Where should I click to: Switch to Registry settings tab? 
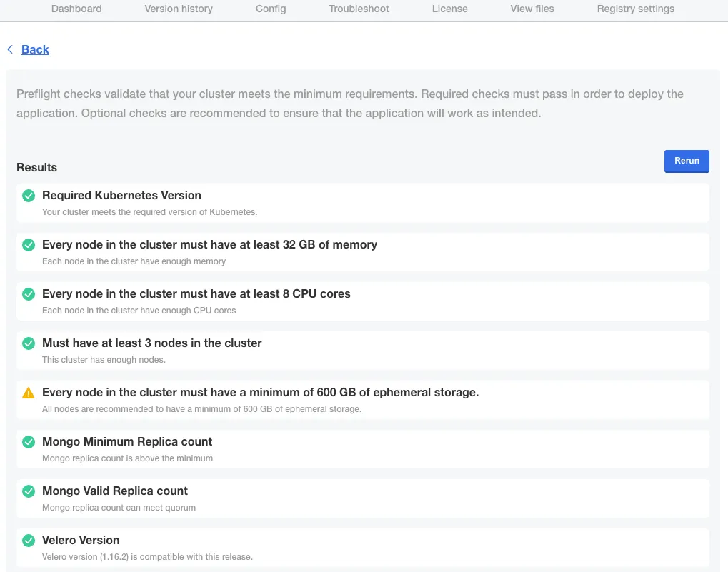[x=636, y=9]
